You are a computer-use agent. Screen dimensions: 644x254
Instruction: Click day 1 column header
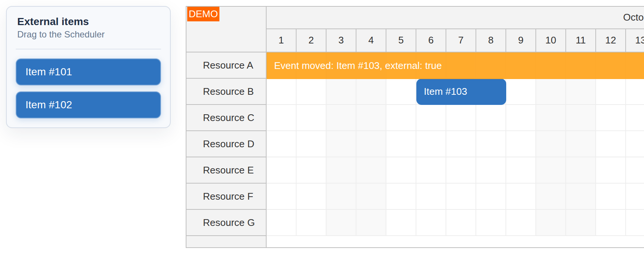[281, 40]
